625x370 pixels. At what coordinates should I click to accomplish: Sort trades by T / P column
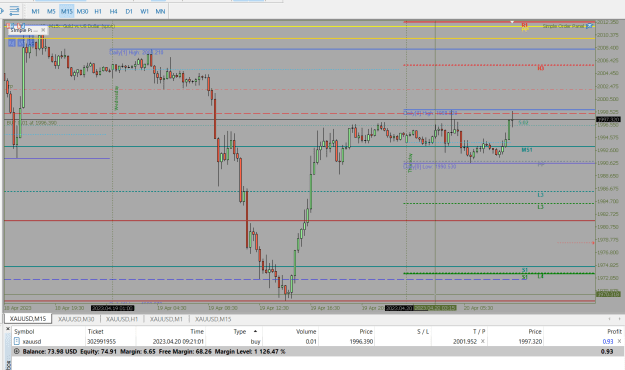point(479,332)
